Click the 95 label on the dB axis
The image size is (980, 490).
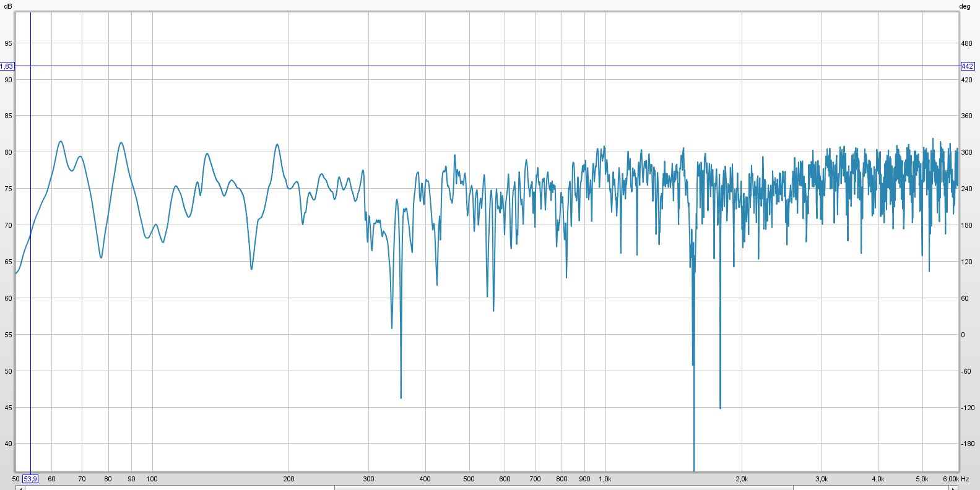click(8, 43)
